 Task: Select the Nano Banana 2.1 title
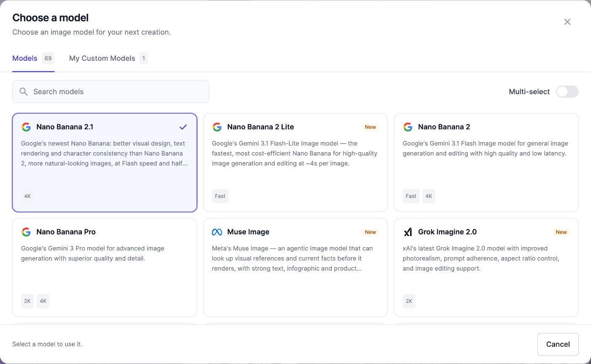(65, 127)
